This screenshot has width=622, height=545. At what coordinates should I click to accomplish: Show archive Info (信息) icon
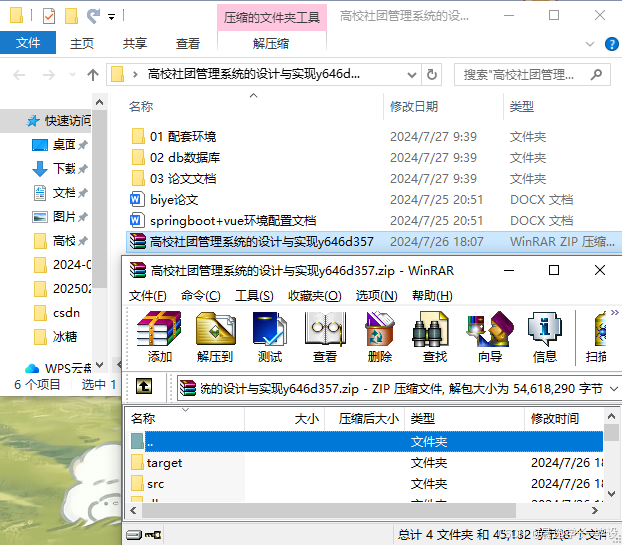point(545,337)
